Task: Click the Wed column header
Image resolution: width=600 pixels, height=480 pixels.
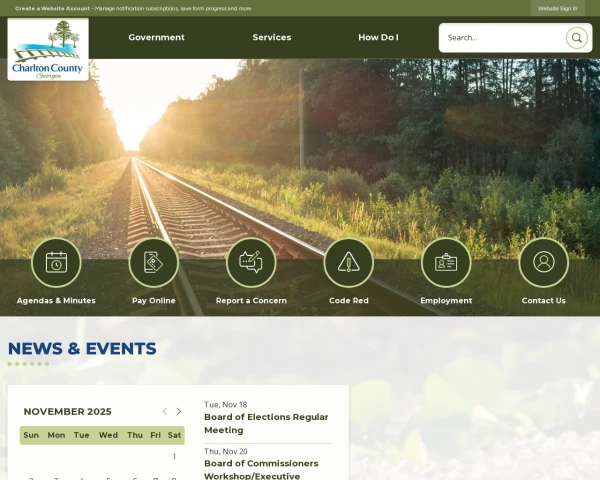Action: coord(108,435)
